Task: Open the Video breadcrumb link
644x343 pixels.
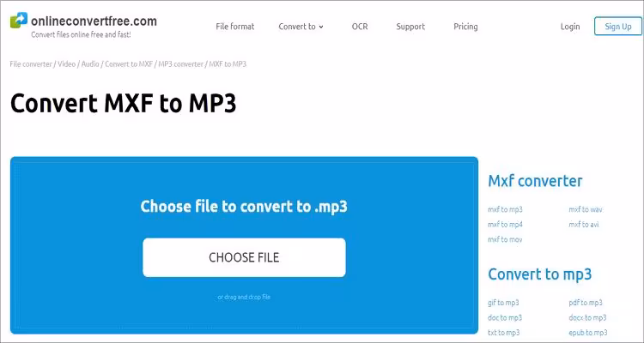Action: click(64, 64)
